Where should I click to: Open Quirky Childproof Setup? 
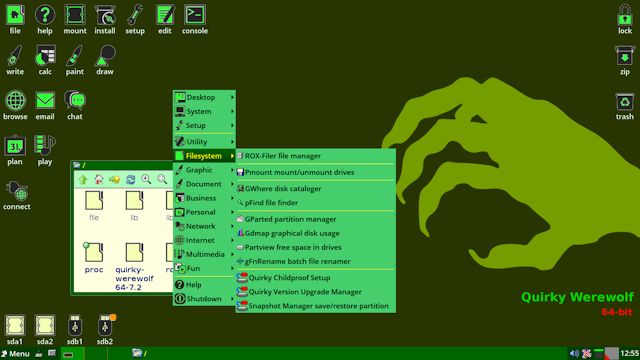pos(315,278)
